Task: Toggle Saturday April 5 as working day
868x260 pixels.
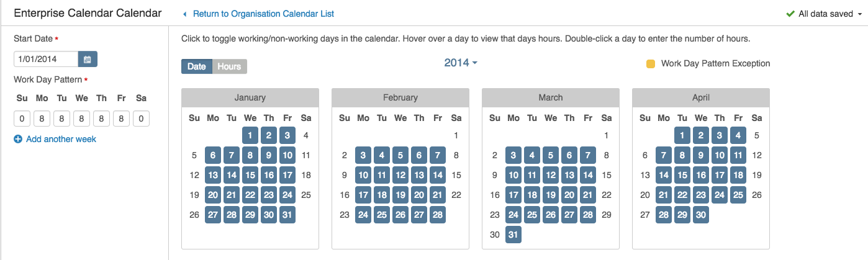Action: point(756,135)
